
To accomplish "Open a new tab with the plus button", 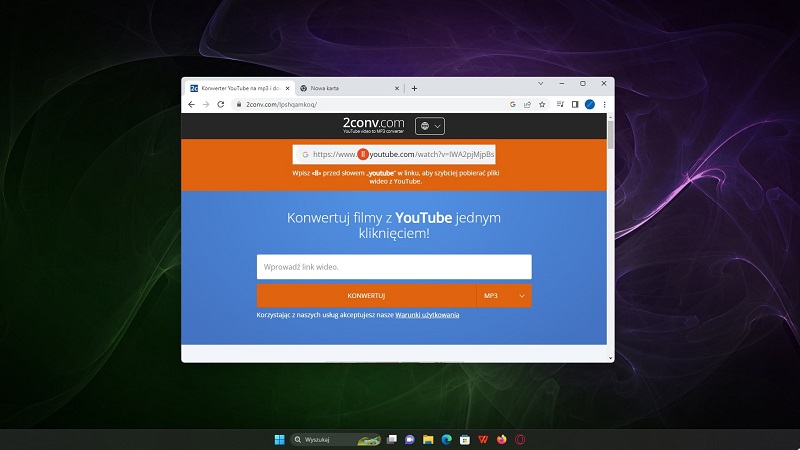I will point(414,88).
